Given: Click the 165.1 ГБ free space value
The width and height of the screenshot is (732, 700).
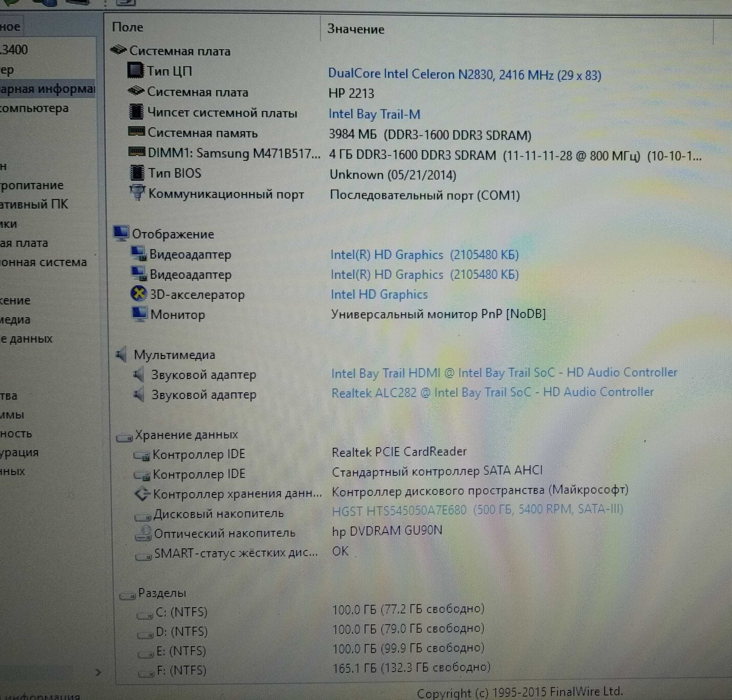Looking at the screenshot, I should (411, 667).
